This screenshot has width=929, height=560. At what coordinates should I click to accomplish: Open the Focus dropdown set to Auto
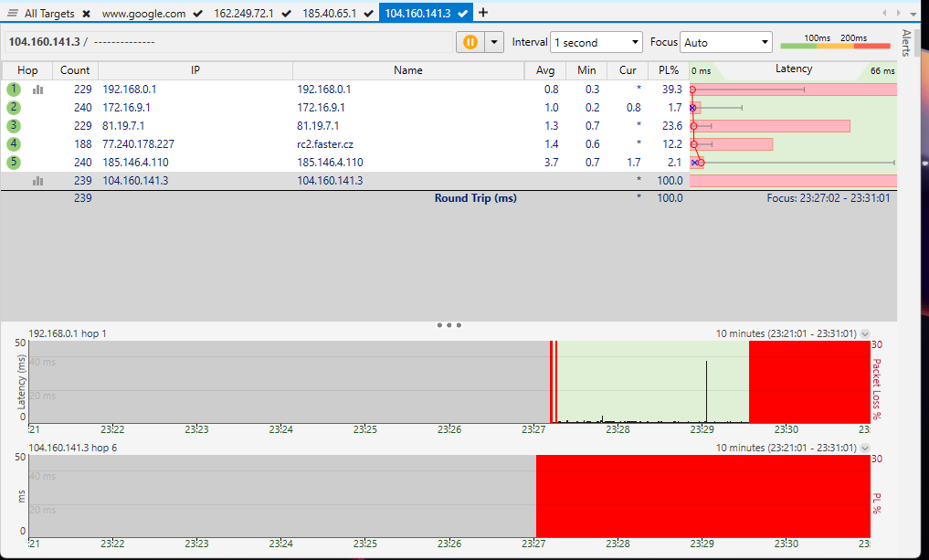click(x=726, y=43)
